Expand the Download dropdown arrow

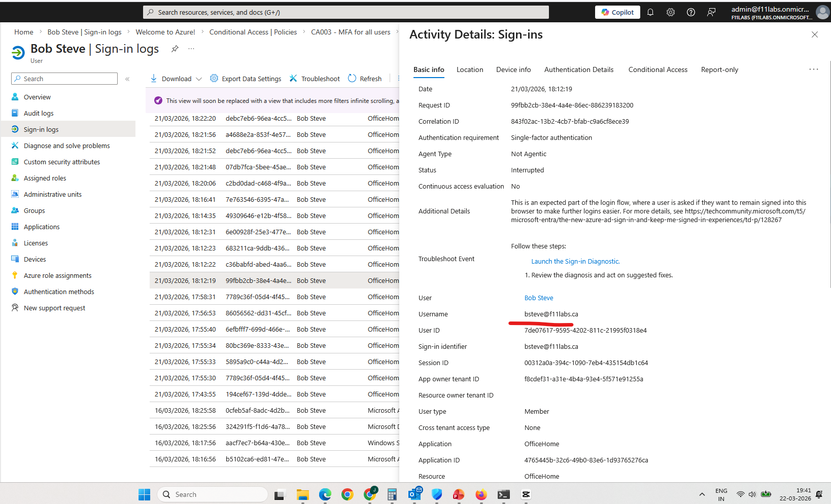199,79
